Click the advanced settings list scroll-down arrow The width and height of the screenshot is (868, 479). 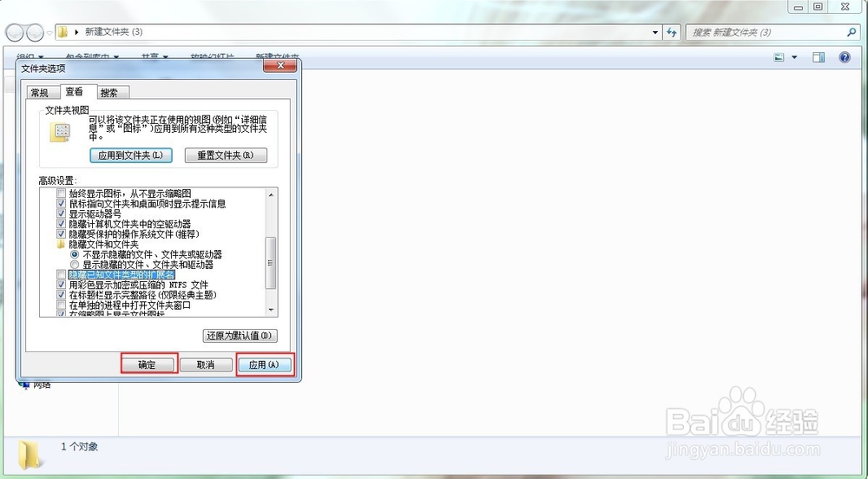coord(271,311)
